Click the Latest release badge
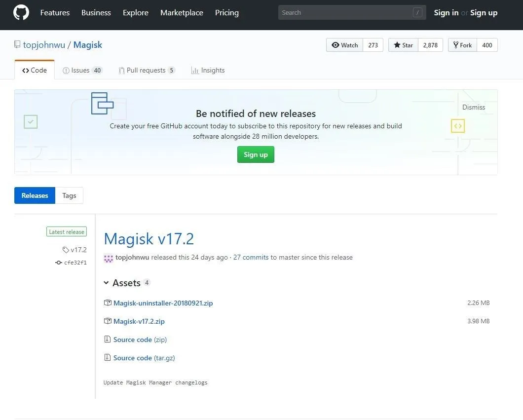Viewport: 523px width, 420px height. [x=67, y=231]
